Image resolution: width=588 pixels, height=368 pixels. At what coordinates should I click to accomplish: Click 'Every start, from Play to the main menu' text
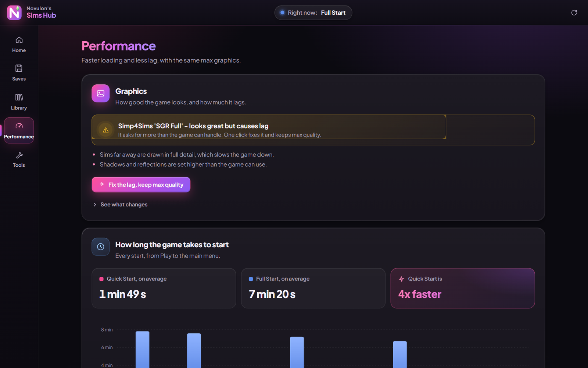[168, 256]
